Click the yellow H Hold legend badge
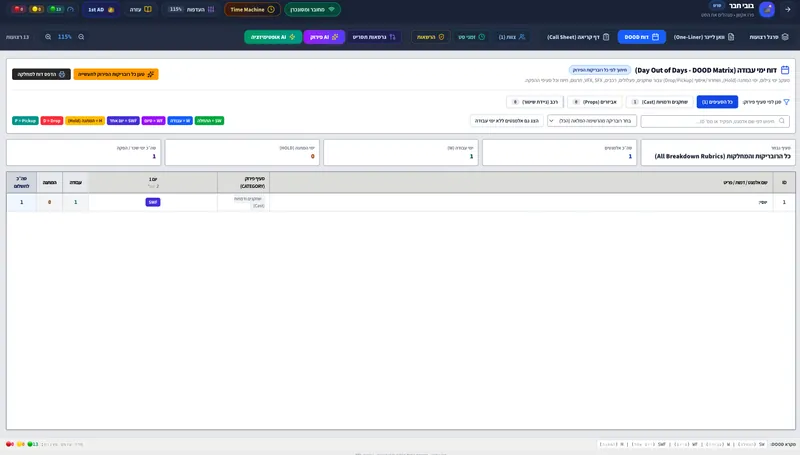The image size is (800, 455). coord(85,121)
